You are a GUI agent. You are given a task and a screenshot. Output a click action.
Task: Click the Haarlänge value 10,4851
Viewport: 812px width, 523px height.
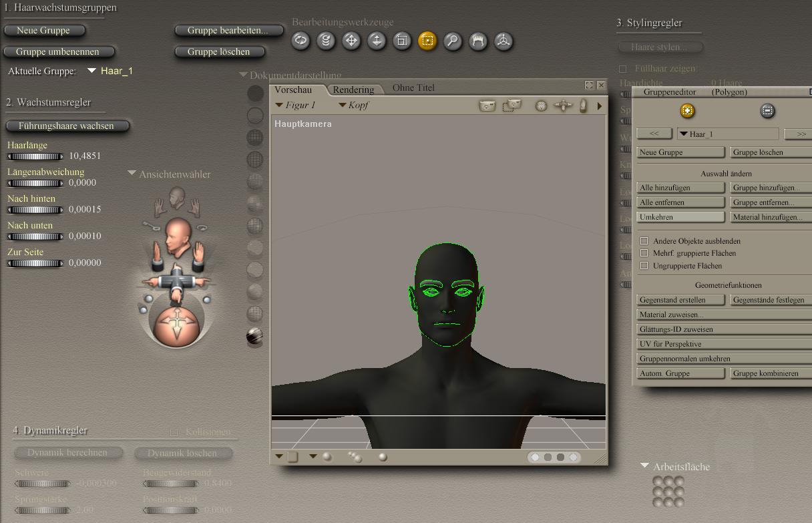85,156
